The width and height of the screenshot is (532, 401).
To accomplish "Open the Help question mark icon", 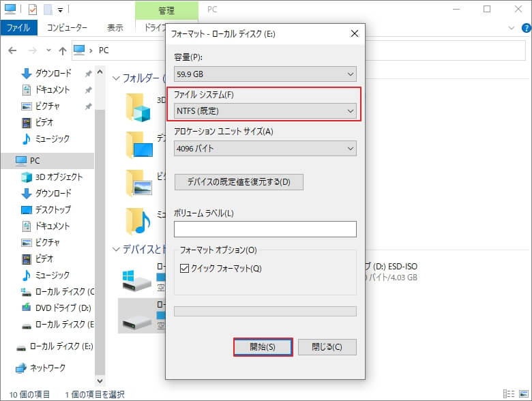I will [527, 28].
